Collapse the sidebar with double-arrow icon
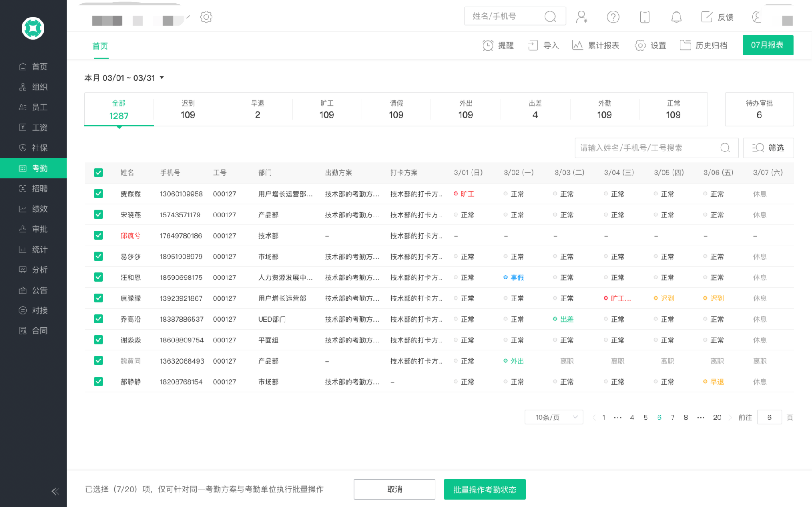Image resolution: width=812 pixels, height=507 pixels. pyautogui.click(x=55, y=492)
